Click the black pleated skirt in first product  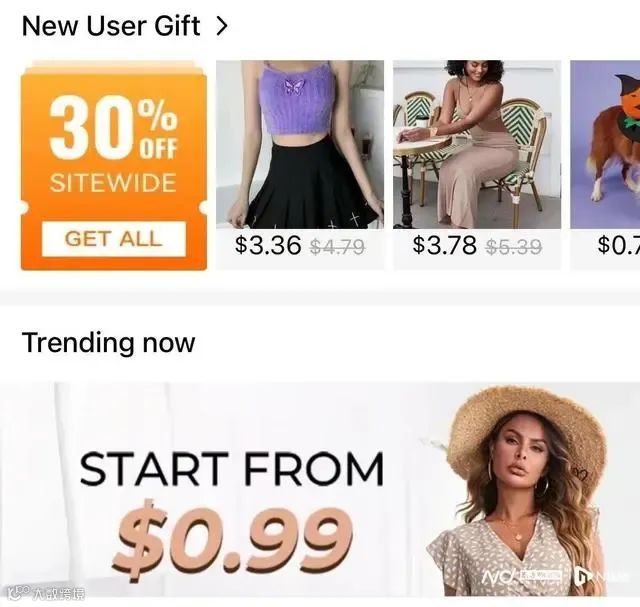pos(314,184)
